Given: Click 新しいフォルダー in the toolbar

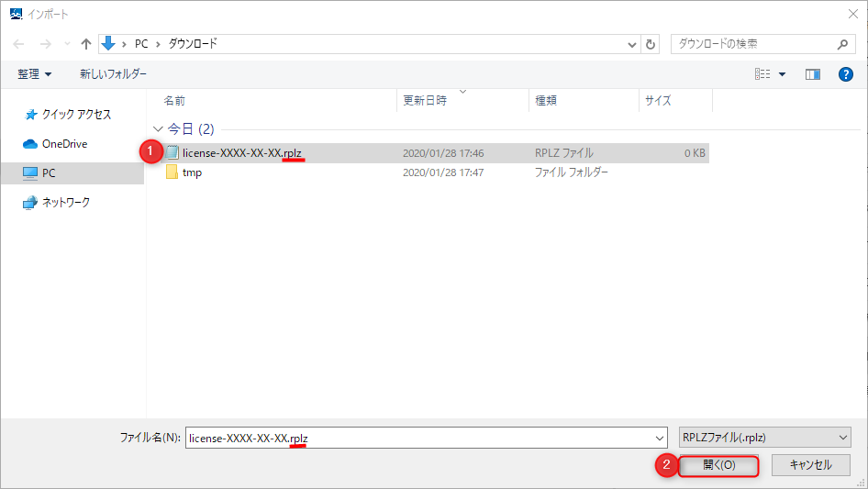Looking at the screenshot, I should pyautogui.click(x=113, y=74).
